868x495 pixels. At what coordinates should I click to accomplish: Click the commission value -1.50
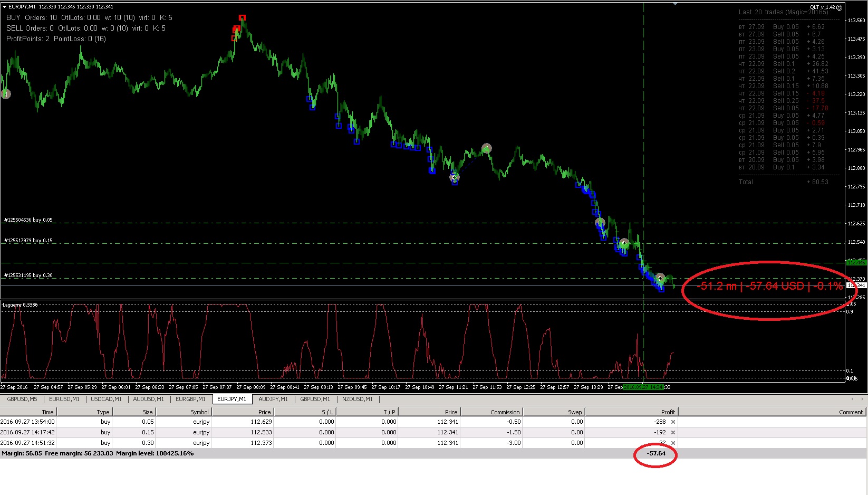(514, 433)
